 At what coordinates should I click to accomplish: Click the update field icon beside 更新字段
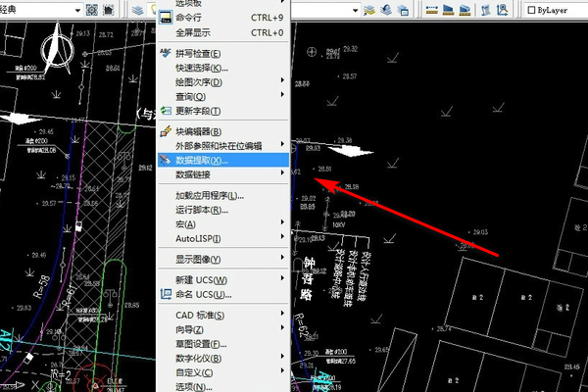166,111
